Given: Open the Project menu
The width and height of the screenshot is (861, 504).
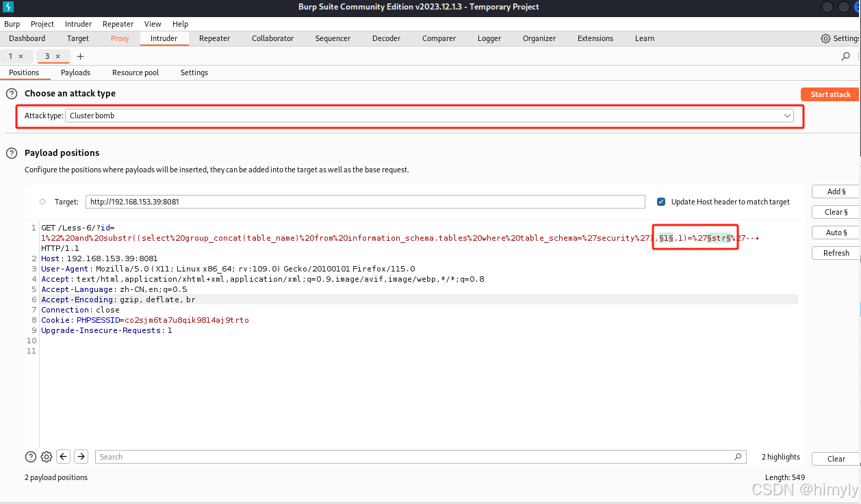Looking at the screenshot, I should coord(42,24).
